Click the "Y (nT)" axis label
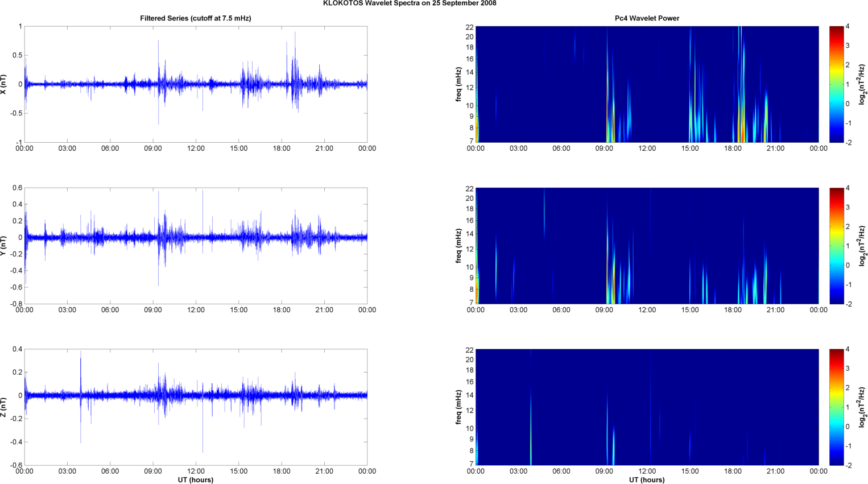Image resolution: width=868 pixels, height=484 pixels. tap(5, 245)
